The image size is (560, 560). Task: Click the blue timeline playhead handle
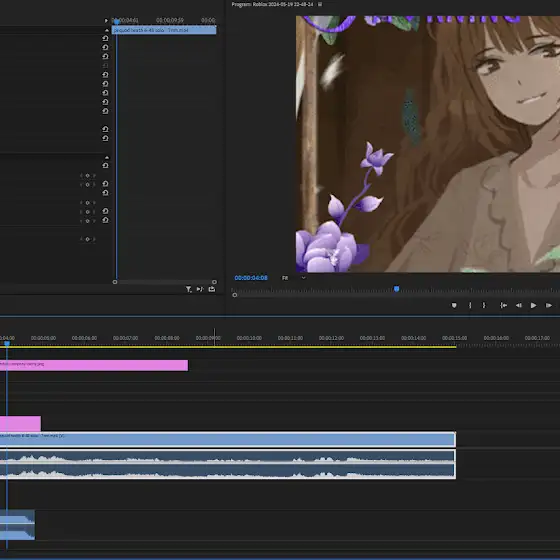coord(7,344)
